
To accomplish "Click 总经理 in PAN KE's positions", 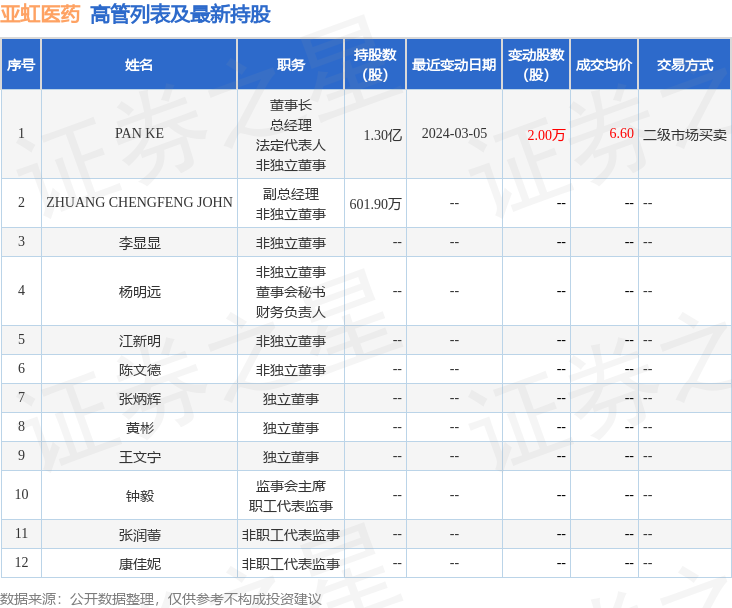I will click(290, 125).
